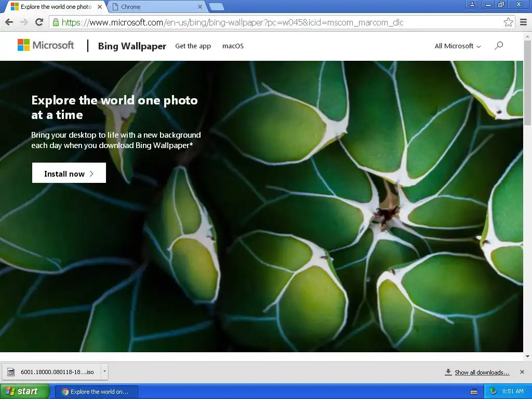Click the Explore the world one photo headline
Viewport: 532px width, 399px height.
tap(114, 107)
